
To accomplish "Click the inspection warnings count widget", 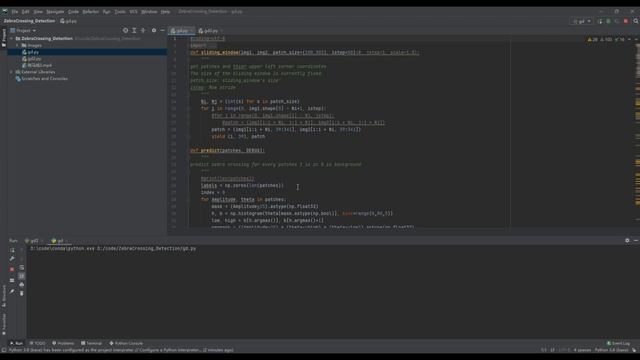I will (606, 40).
